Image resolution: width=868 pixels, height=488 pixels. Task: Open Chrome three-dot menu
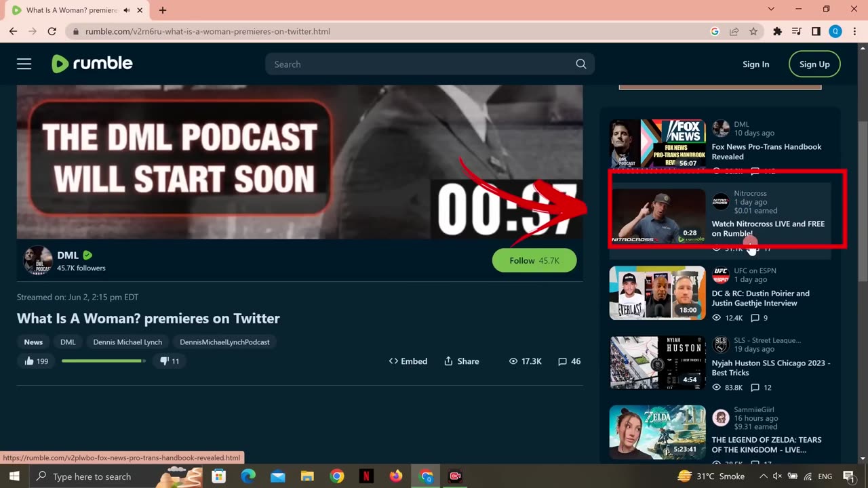click(854, 31)
